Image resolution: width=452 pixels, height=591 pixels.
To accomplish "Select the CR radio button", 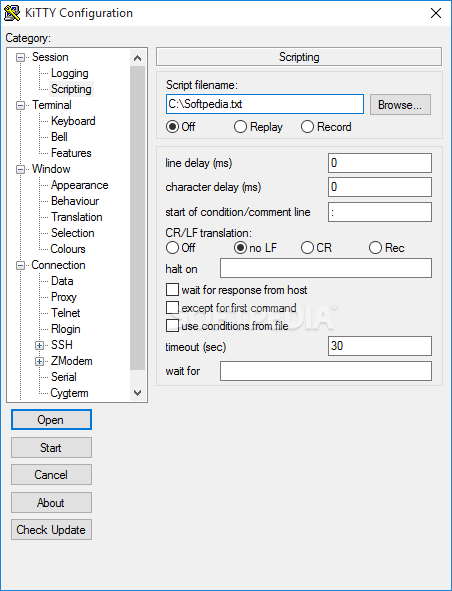I will click(307, 248).
